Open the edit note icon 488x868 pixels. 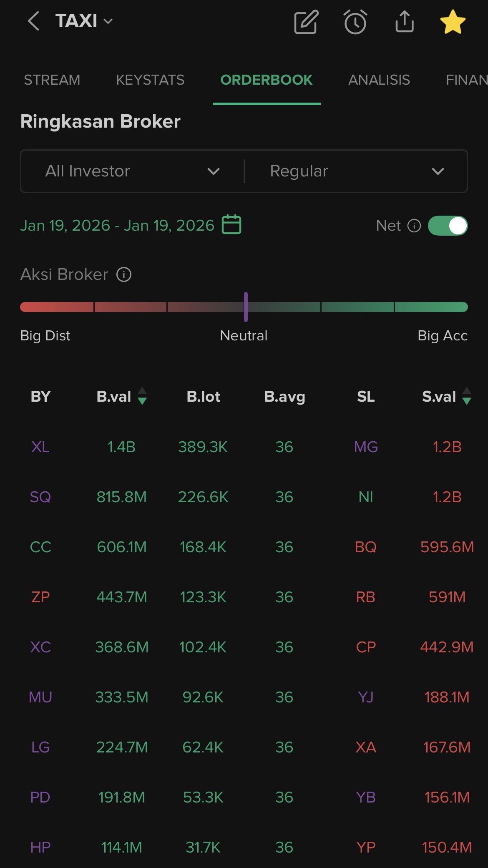(x=306, y=22)
